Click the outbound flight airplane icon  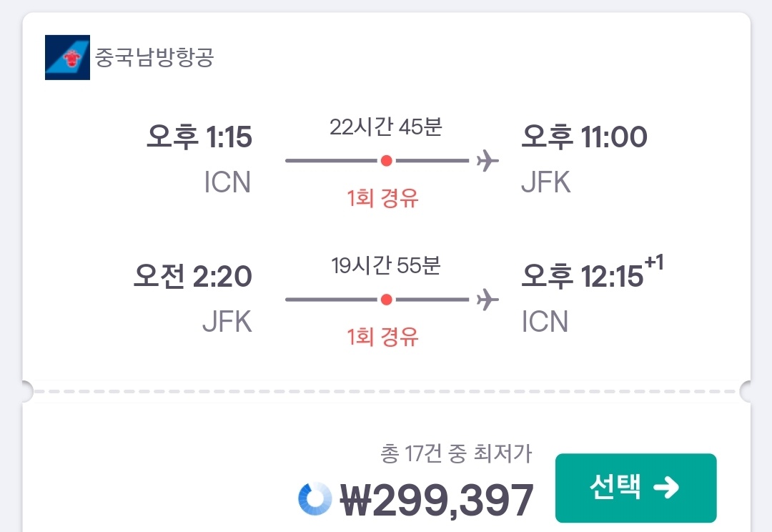[x=488, y=161]
